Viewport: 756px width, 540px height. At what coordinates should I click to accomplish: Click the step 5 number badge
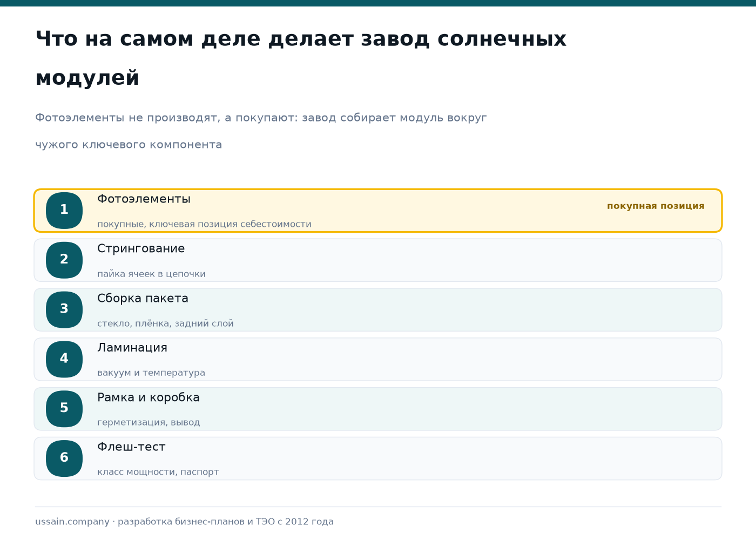pos(64,409)
